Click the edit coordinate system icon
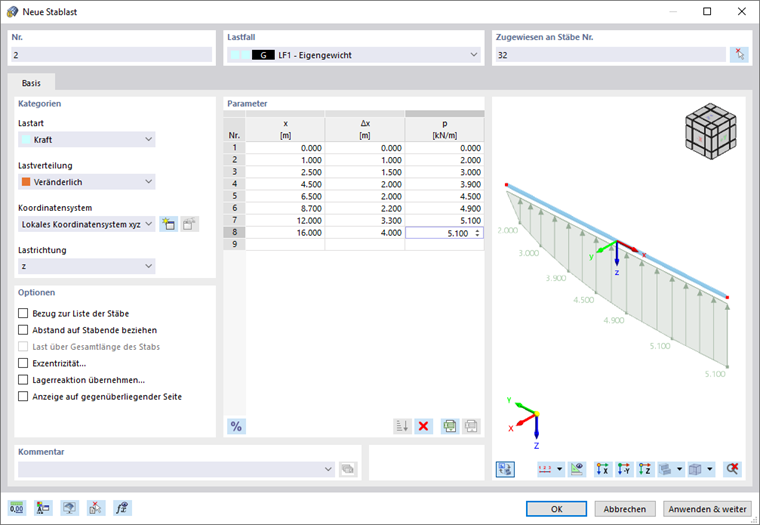760x525 pixels. click(190, 224)
